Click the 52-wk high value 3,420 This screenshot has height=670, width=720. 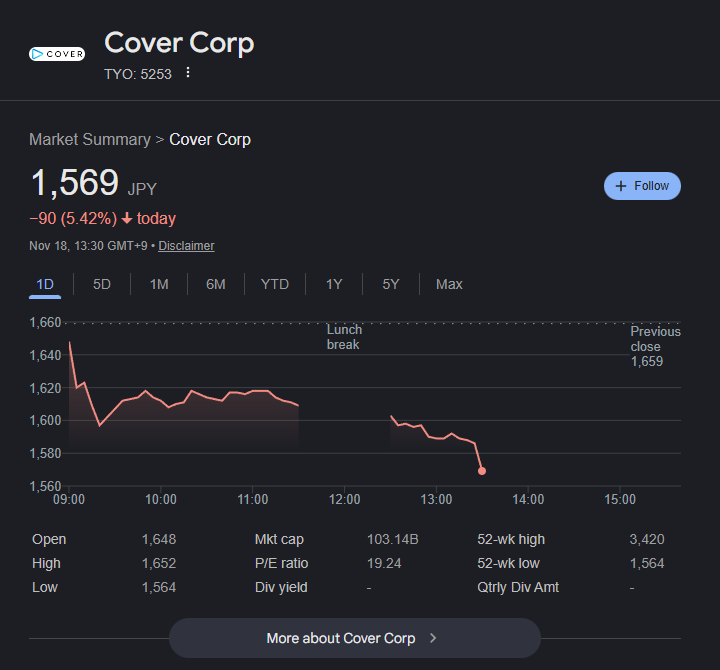tap(647, 539)
